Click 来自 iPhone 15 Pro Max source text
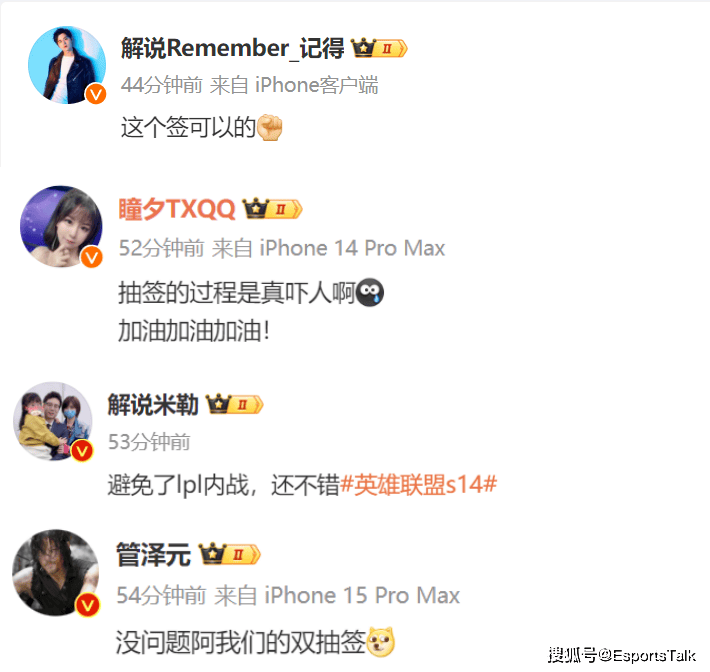This screenshot has width=710, height=672. click(x=337, y=595)
